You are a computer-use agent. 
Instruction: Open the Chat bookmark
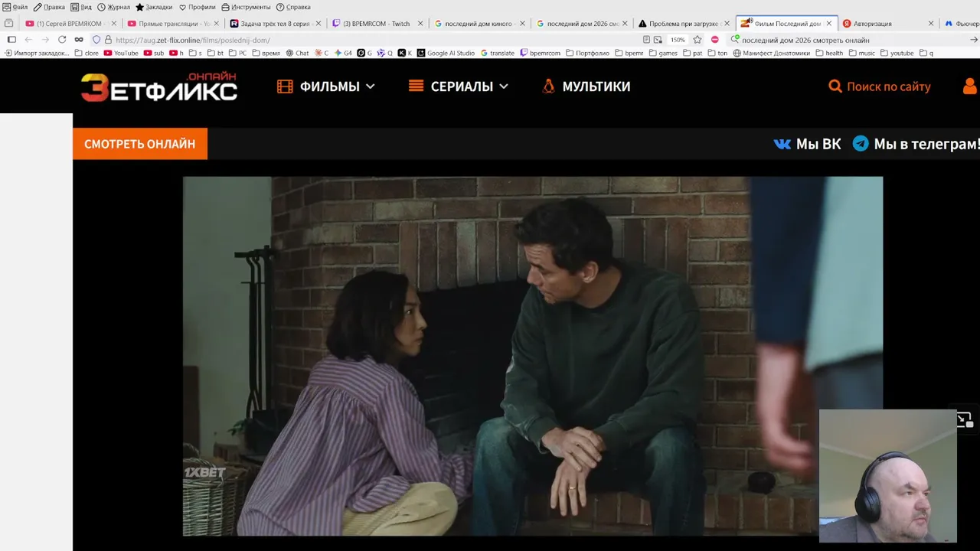[297, 54]
